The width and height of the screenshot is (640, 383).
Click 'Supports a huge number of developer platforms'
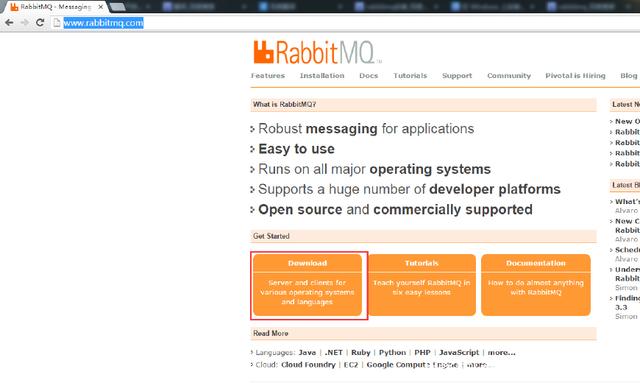(409, 189)
